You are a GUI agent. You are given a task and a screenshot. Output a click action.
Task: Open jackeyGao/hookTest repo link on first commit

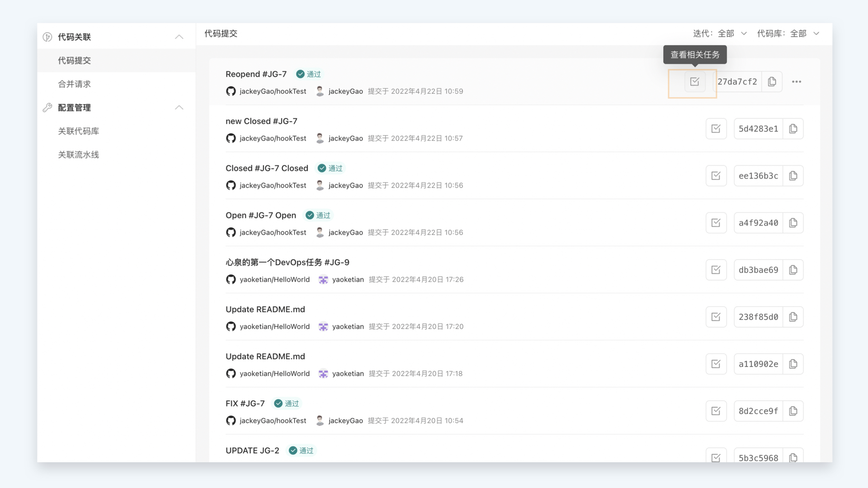point(273,91)
